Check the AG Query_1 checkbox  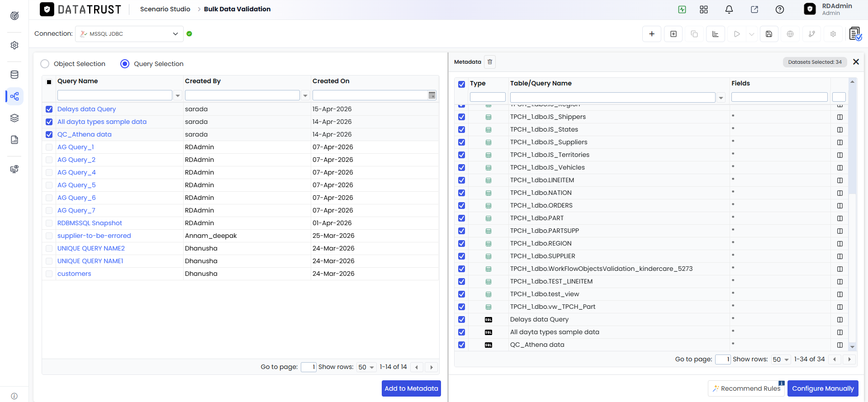click(49, 147)
